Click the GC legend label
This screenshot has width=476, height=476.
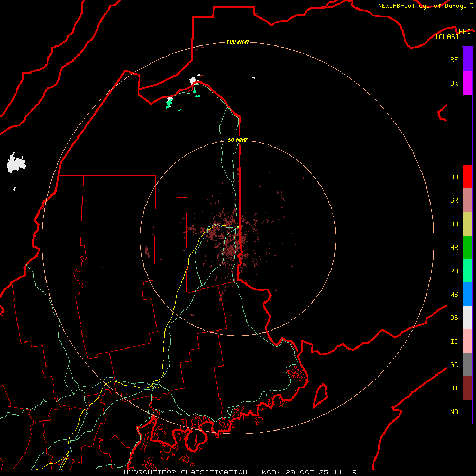click(x=454, y=364)
